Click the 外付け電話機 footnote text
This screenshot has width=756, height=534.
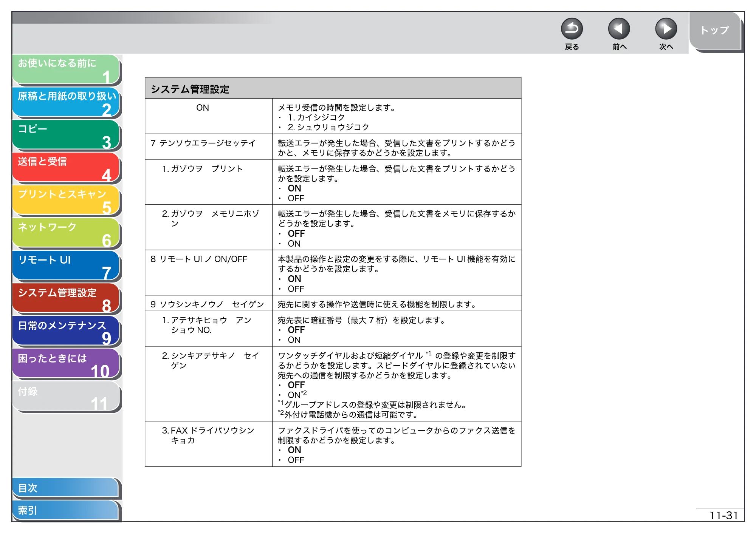348,415
